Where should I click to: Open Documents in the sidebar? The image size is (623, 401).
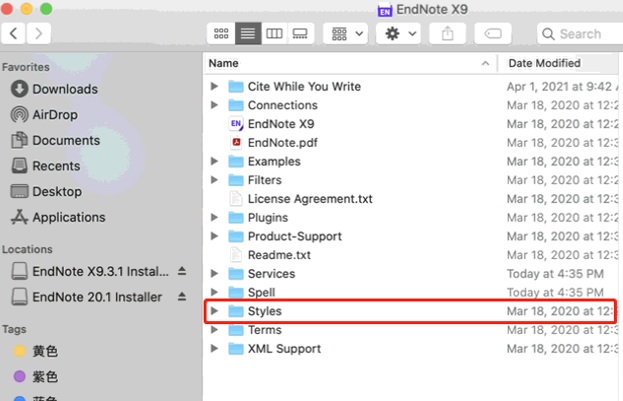pyautogui.click(x=55, y=140)
